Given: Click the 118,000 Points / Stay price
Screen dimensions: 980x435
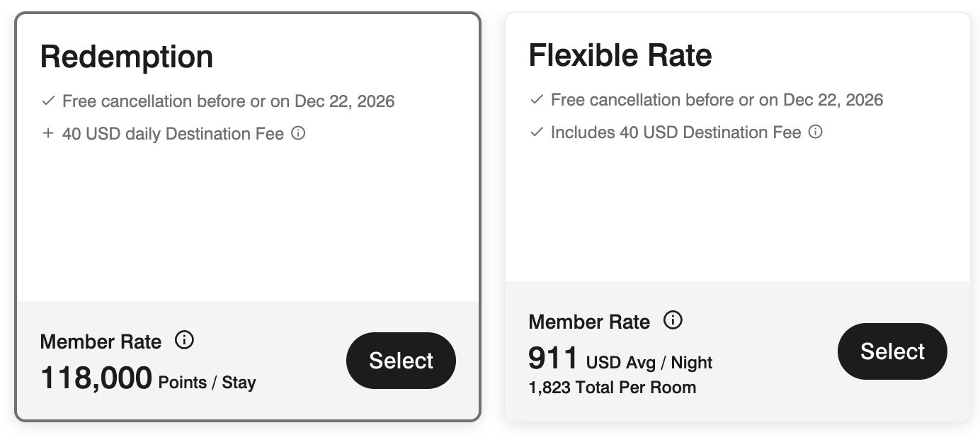Looking at the screenshot, I should tap(148, 379).
